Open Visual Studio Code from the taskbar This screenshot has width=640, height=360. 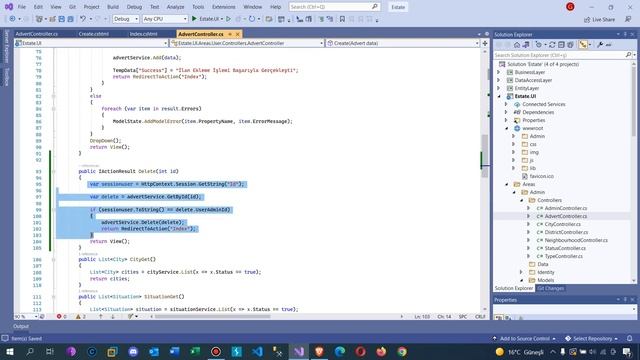[x=257, y=351]
